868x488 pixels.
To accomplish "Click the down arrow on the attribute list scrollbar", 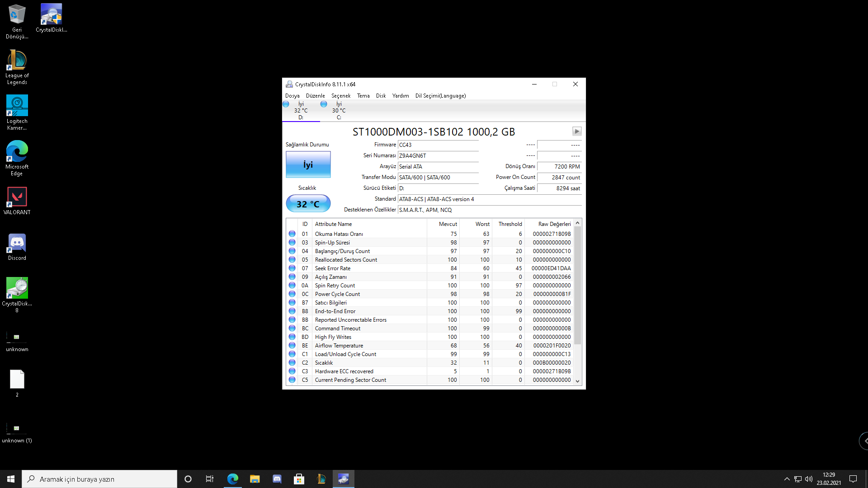I will [577, 381].
